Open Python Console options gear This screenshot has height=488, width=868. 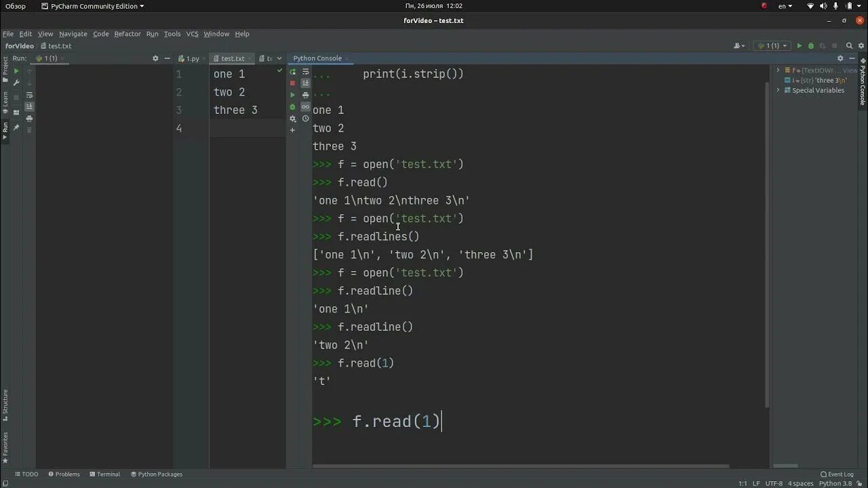840,58
